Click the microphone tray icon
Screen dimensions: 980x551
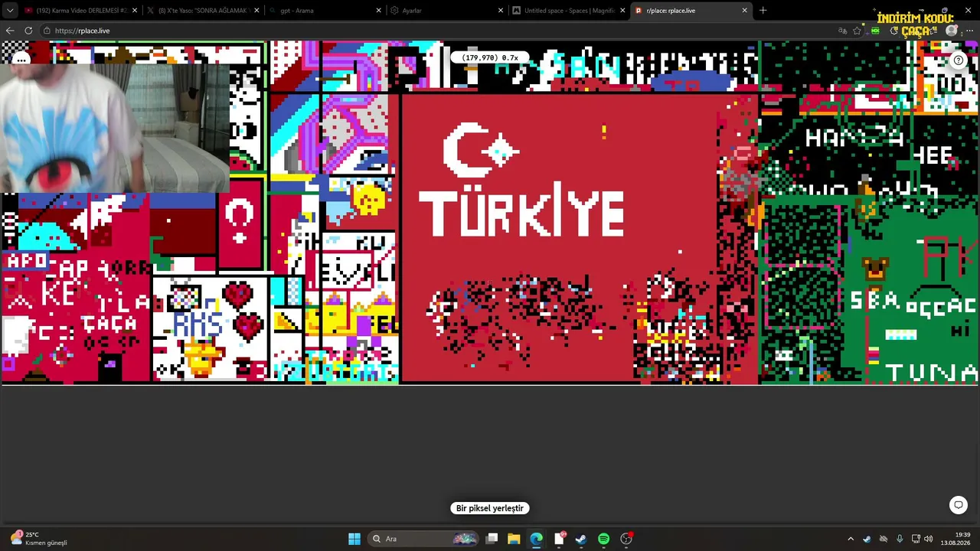900,539
